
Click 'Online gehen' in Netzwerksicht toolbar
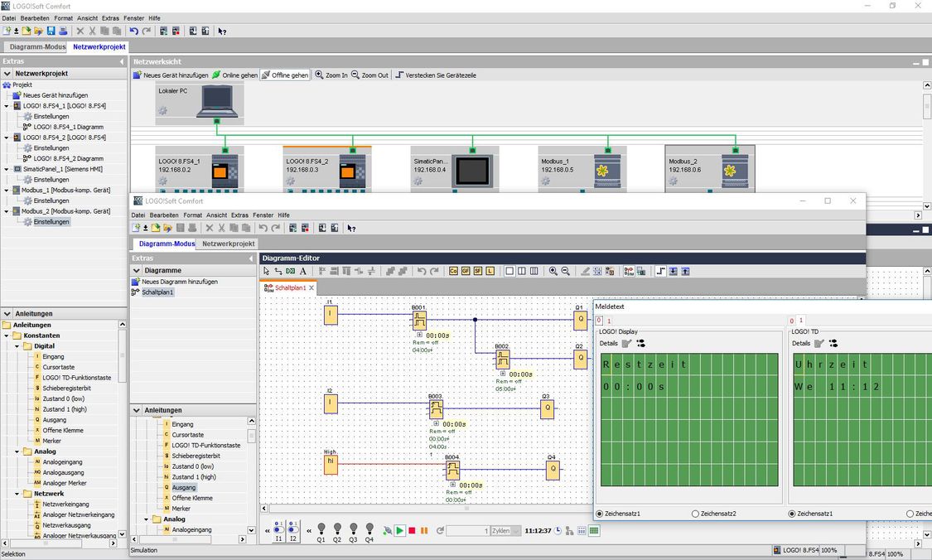coord(234,75)
